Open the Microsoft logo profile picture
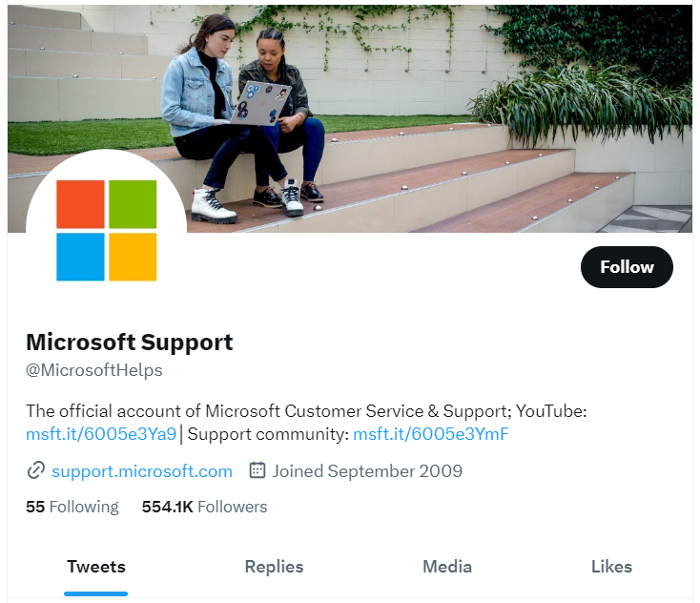 [106, 231]
